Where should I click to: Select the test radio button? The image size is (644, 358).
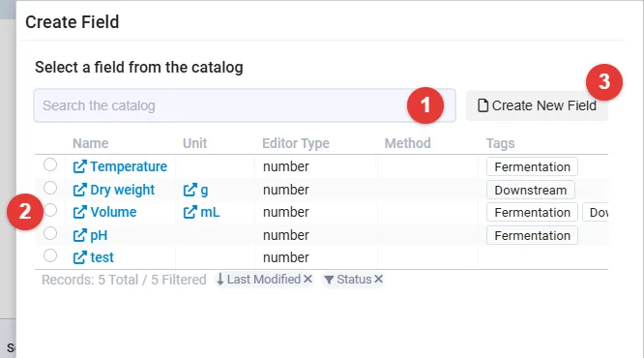pyautogui.click(x=50, y=255)
